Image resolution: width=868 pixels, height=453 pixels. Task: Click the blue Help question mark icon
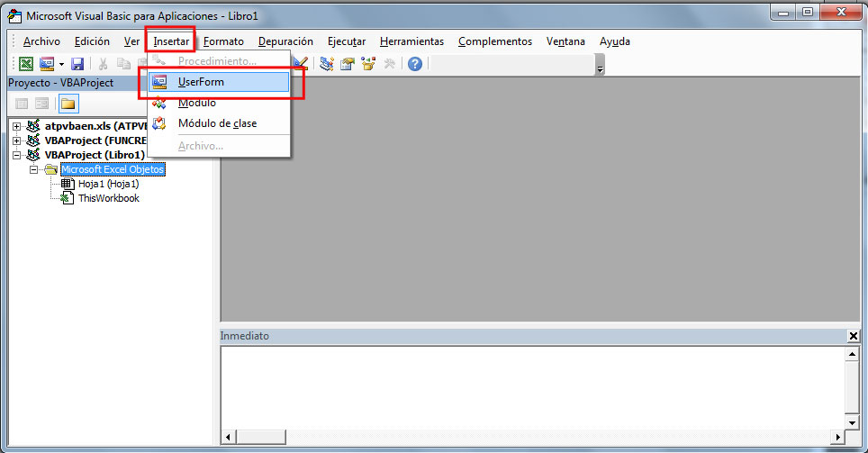click(x=414, y=64)
